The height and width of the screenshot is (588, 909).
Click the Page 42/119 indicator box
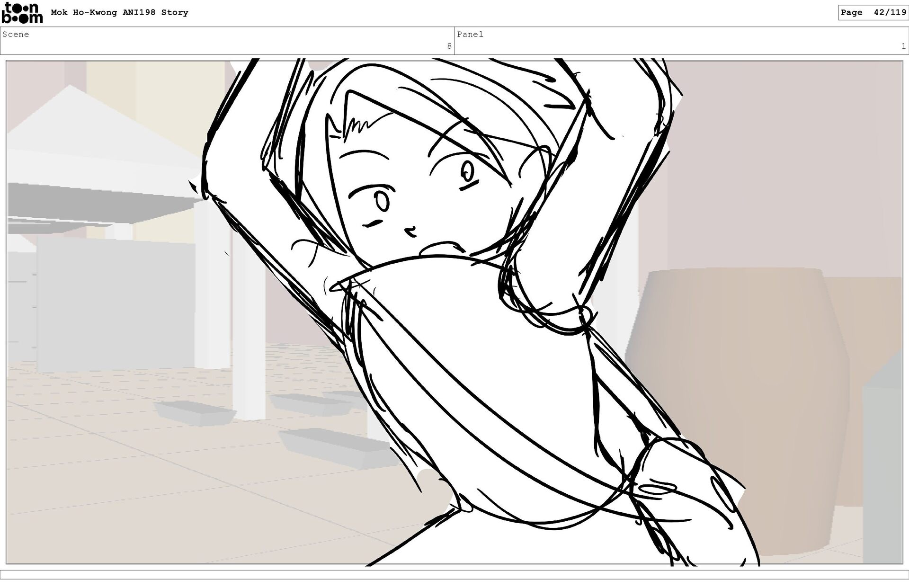tap(873, 12)
